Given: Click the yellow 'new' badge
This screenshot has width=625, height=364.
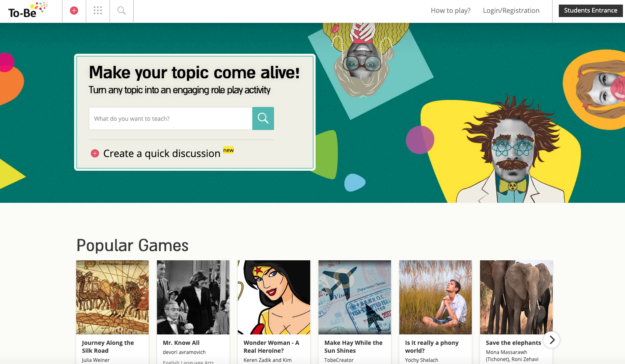Looking at the screenshot, I should 229,150.
